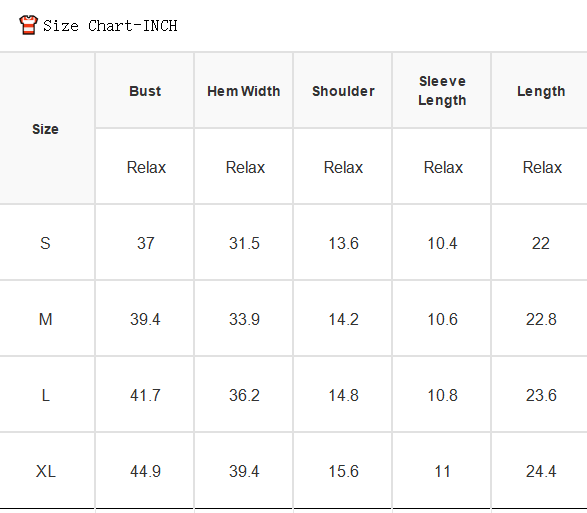Select sleeve length value 10.4
The width and height of the screenshot is (587, 513).
(x=442, y=243)
